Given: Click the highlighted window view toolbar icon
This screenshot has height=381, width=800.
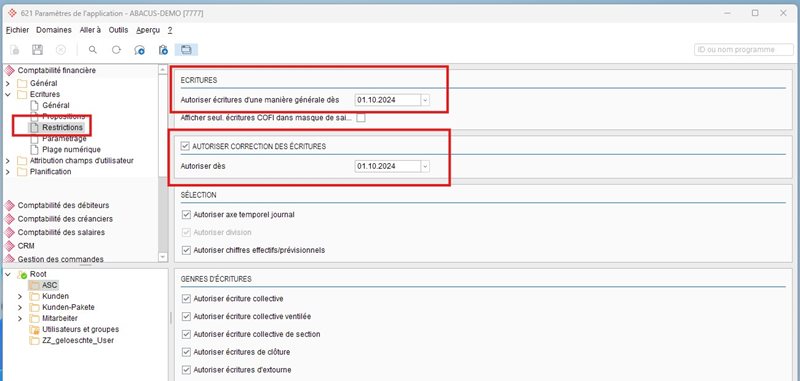Looking at the screenshot, I should (x=186, y=49).
